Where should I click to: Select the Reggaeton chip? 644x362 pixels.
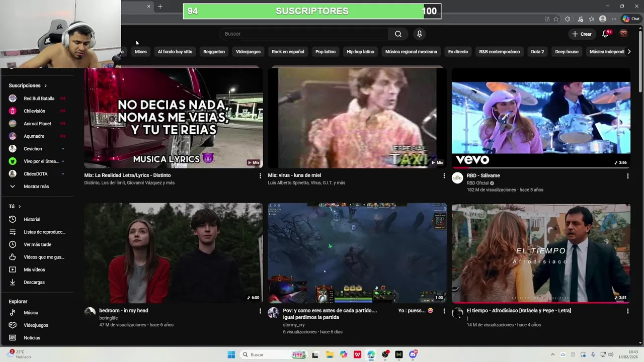point(214,52)
